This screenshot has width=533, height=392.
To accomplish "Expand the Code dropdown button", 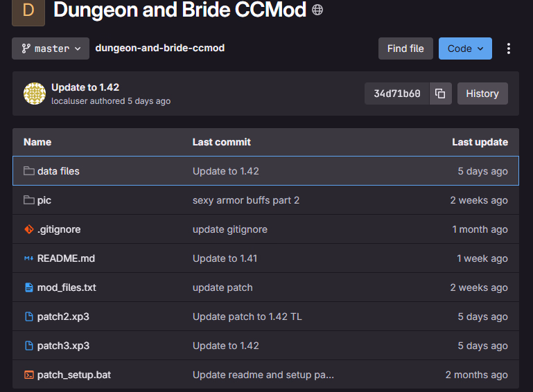I will 465,48.
